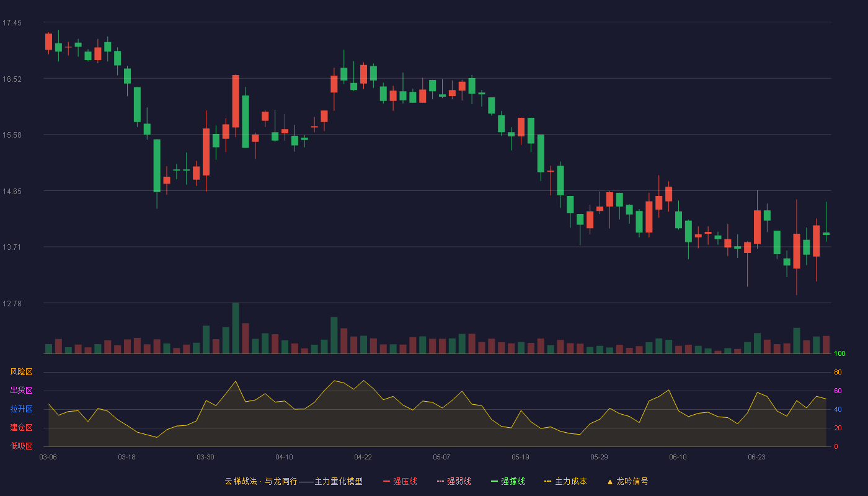
Task: Toggle the 强弱线 legend entry
Action: [x=454, y=481]
